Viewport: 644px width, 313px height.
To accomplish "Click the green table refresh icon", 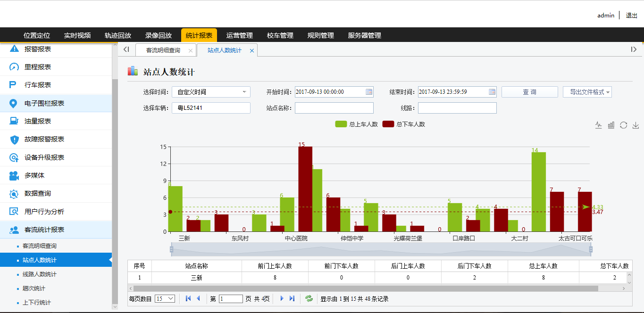I will click(x=309, y=298).
